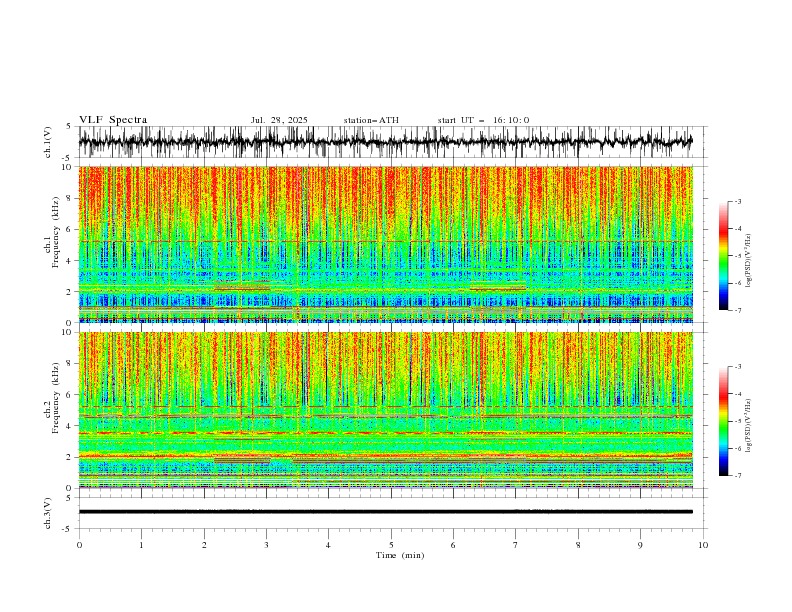Image resolution: width=792 pixels, height=612 pixels.
Task: Click the ch.1 "Frequency (kHz)" axis label
Action: 55,232
